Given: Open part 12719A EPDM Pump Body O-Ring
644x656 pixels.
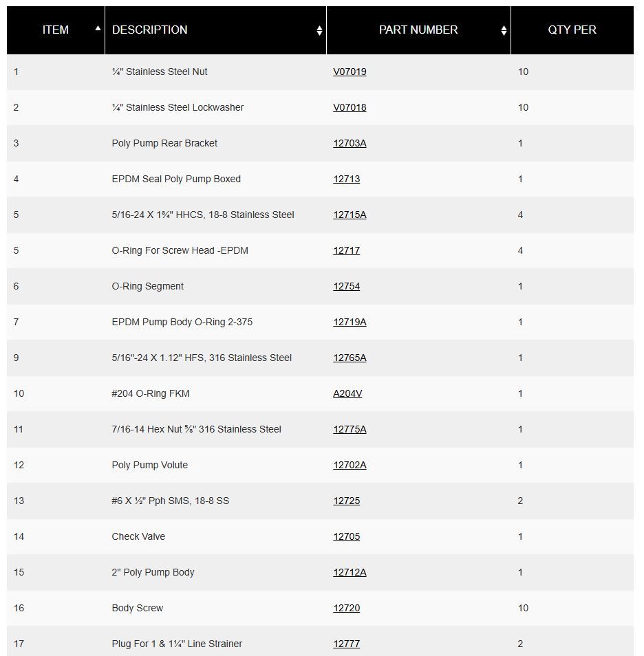Looking at the screenshot, I should [x=350, y=322].
